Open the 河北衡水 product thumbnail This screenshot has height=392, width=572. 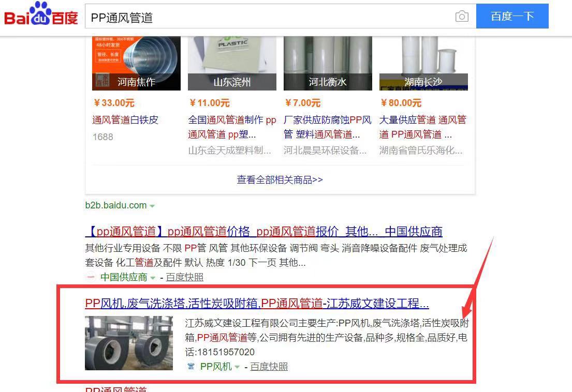[328, 63]
